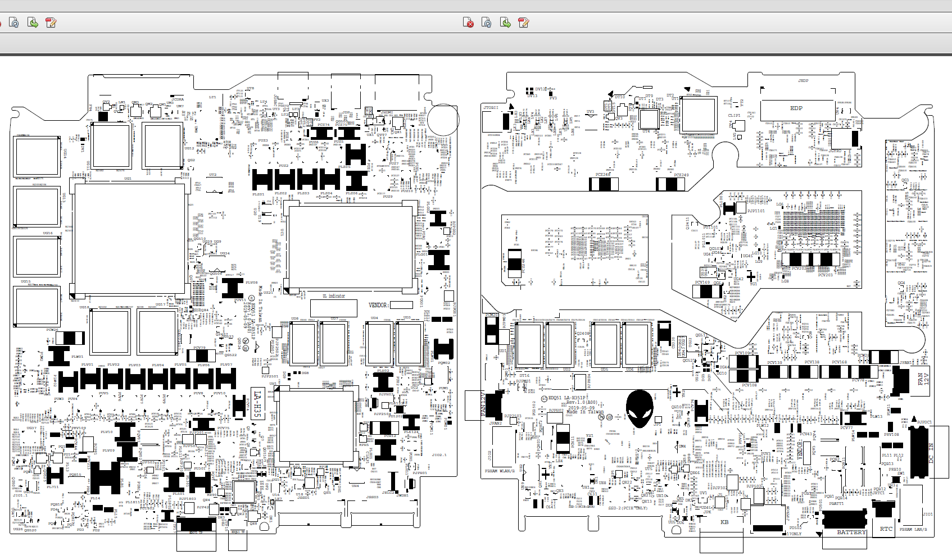The image size is (952, 560).
Task: Click the reload document icon in left pane
Action: click(14, 22)
